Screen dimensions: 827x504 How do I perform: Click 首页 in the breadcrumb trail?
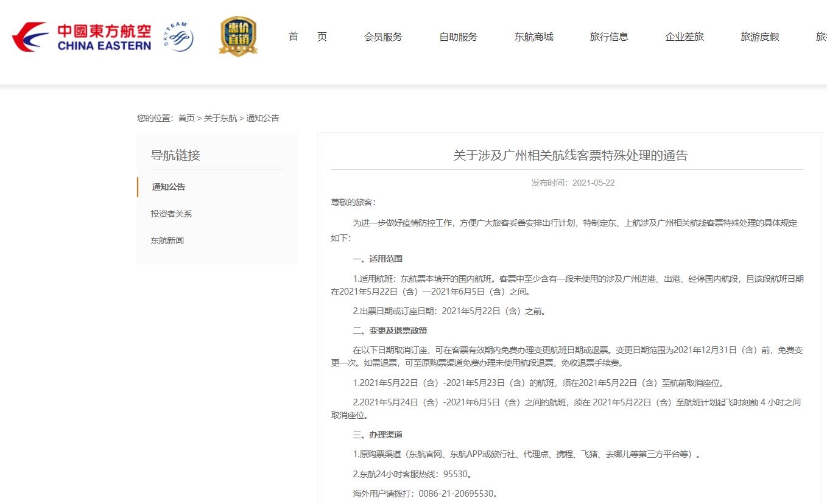tap(186, 118)
